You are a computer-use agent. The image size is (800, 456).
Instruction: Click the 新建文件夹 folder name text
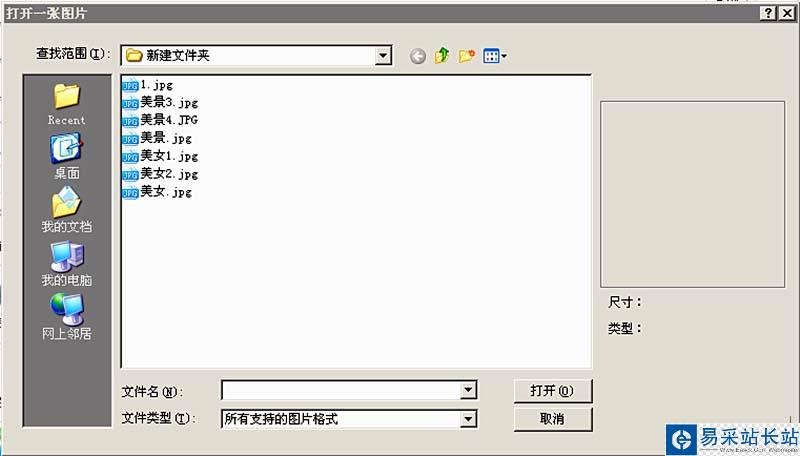[178, 55]
